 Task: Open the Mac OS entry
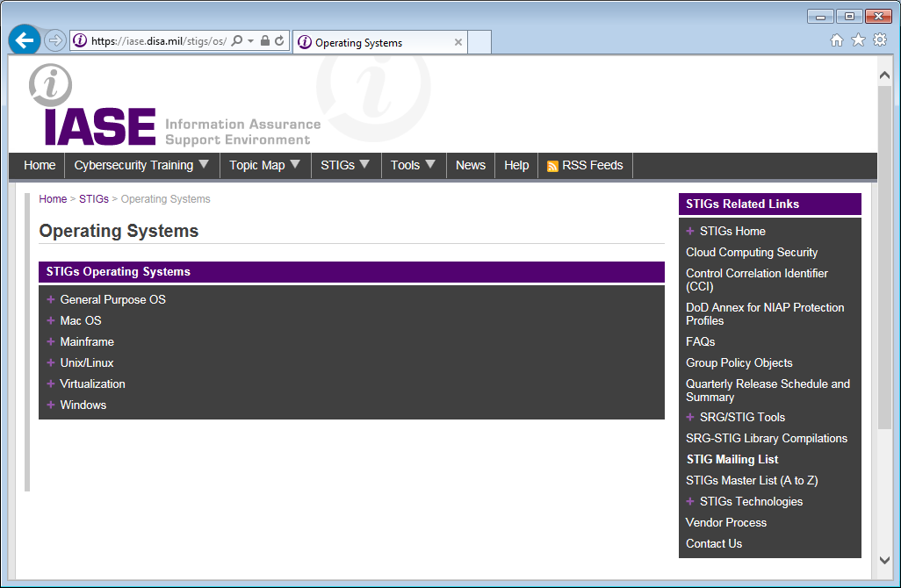click(81, 320)
